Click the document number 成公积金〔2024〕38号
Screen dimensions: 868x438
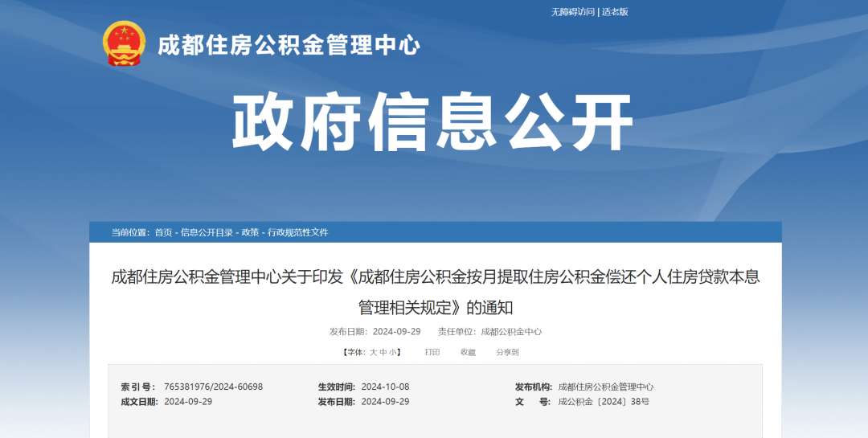coord(604,402)
